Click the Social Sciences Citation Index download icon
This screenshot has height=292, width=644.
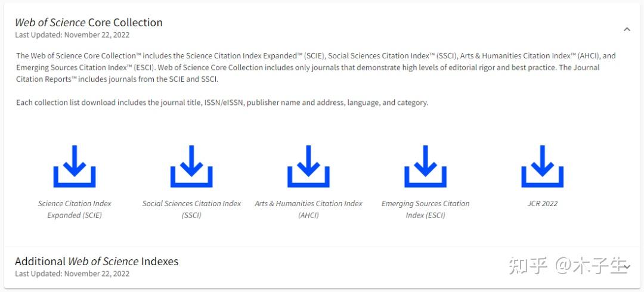pos(191,166)
